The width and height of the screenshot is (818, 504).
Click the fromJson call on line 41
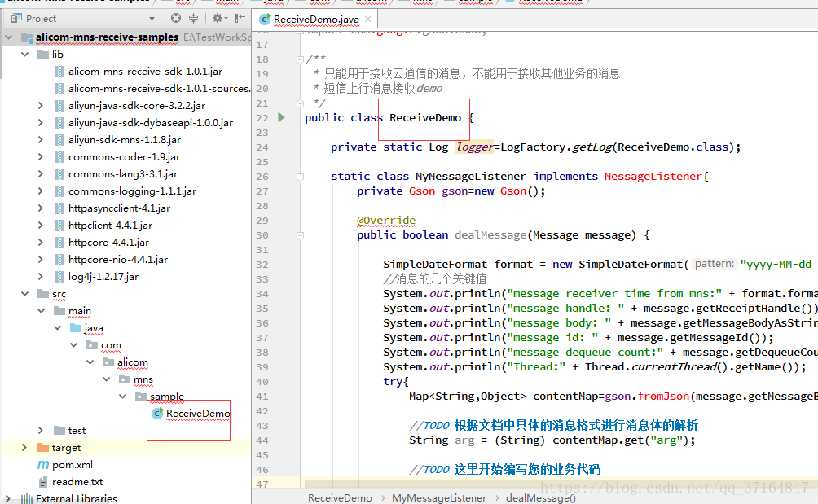pyautogui.click(x=663, y=396)
